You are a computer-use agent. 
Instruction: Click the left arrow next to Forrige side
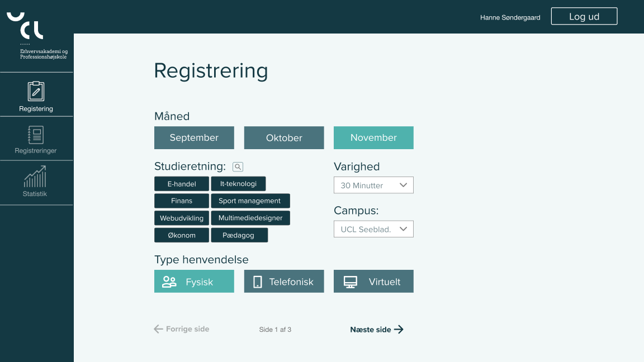pyautogui.click(x=159, y=329)
